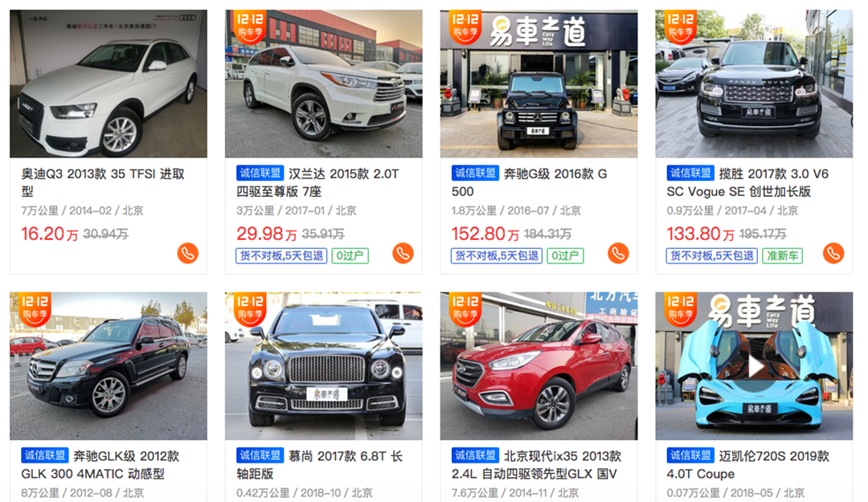
Task: Click the phone icon on Range Rover listing
Action: tap(833, 253)
